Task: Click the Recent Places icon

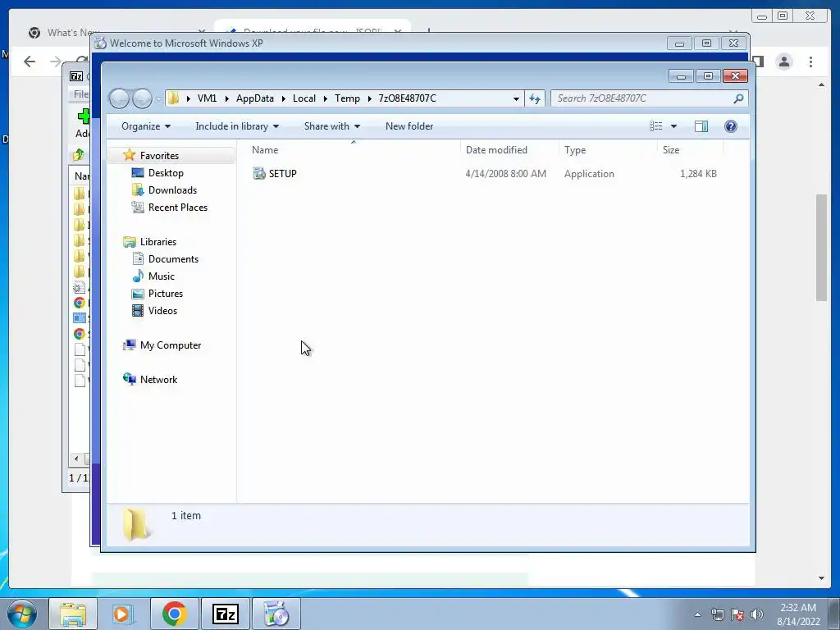Action: click(138, 208)
